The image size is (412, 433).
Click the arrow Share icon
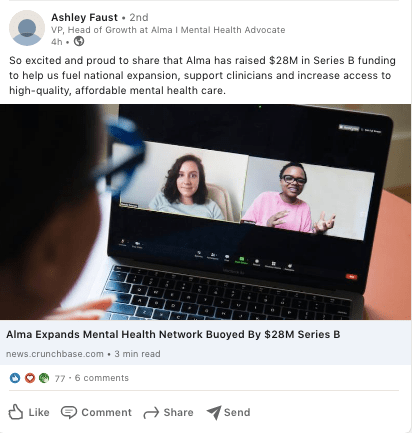tap(151, 413)
